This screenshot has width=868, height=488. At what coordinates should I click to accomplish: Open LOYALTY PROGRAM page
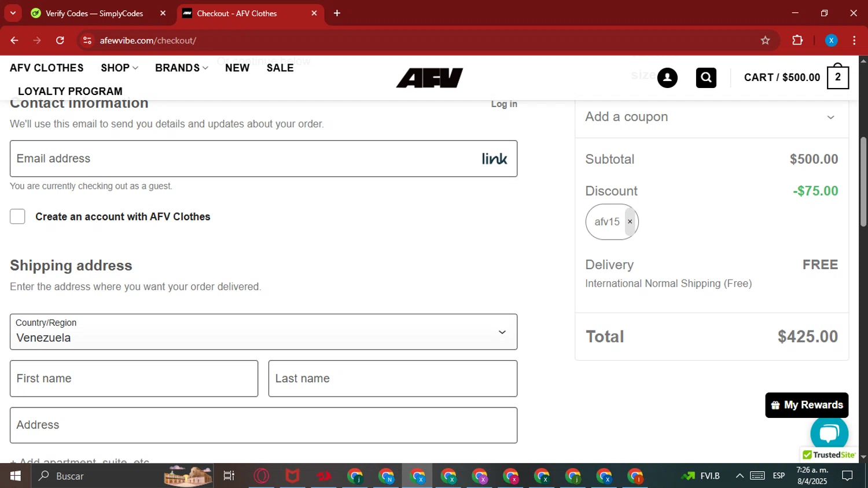(x=70, y=91)
